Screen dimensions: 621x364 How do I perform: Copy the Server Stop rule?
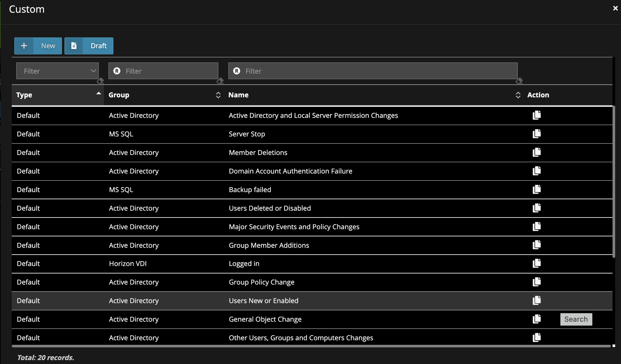coord(537,134)
